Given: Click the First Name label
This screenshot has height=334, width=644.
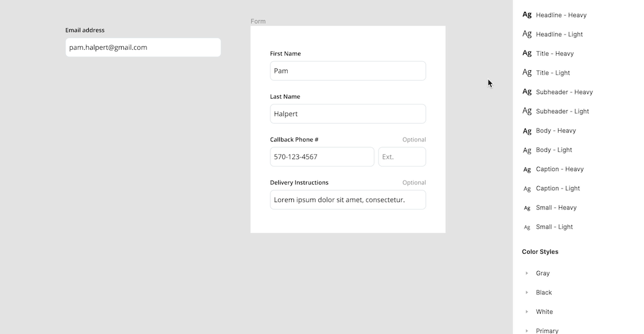Looking at the screenshot, I should tap(286, 53).
